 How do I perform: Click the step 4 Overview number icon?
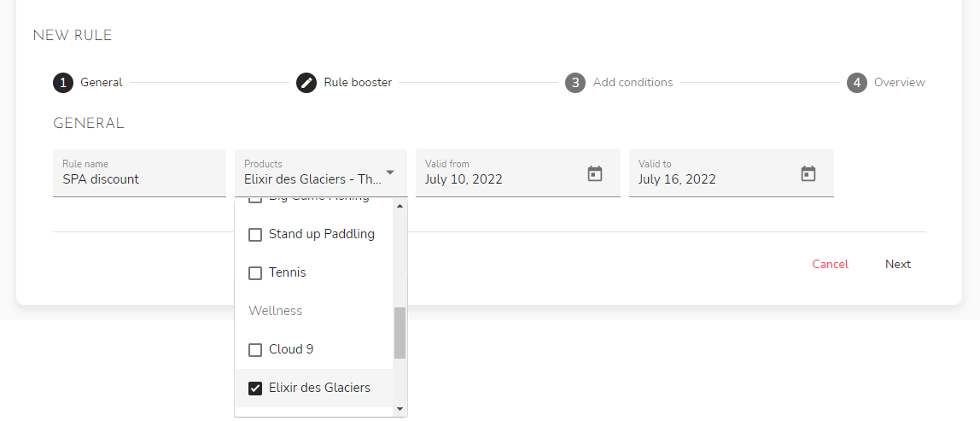(x=857, y=83)
